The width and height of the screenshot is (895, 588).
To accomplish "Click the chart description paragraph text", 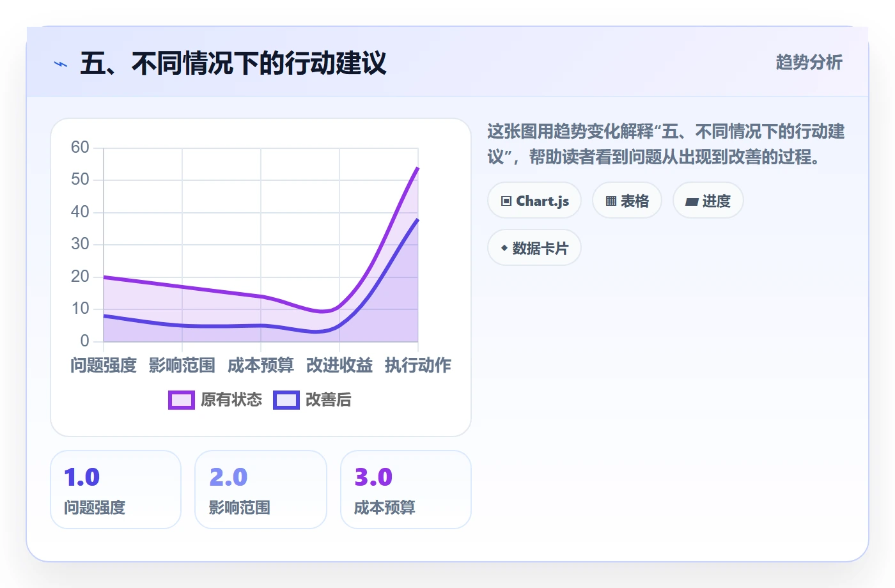I will pos(666,144).
